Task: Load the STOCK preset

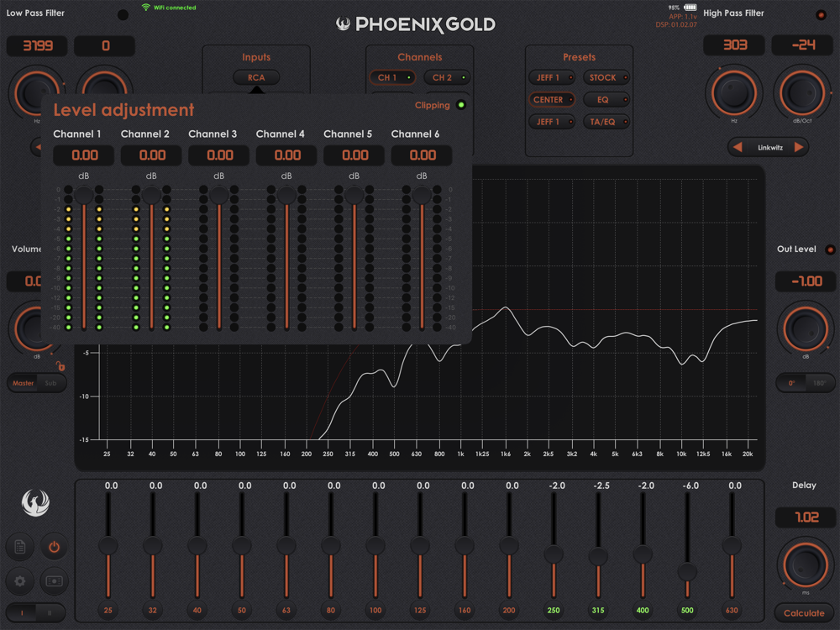Action: click(606, 77)
